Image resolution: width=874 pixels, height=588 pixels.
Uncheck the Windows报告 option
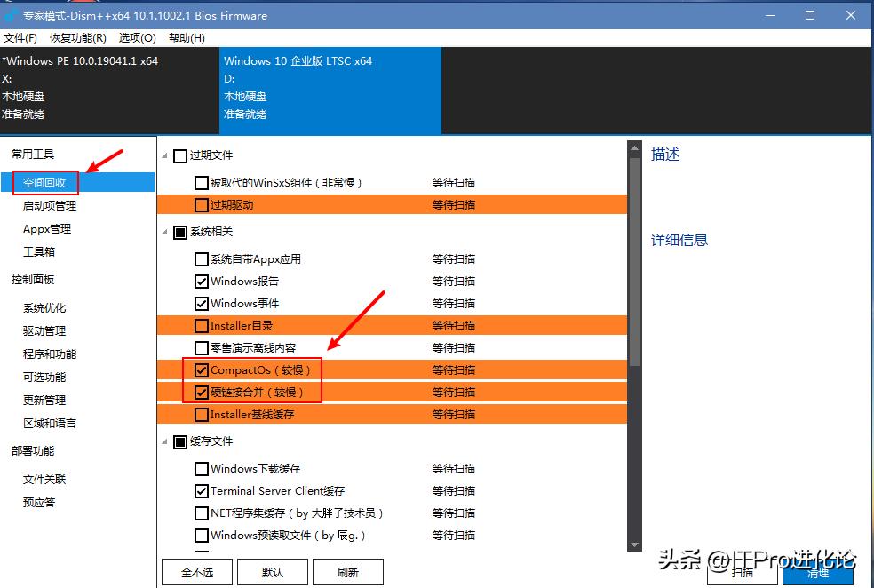point(202,281)
